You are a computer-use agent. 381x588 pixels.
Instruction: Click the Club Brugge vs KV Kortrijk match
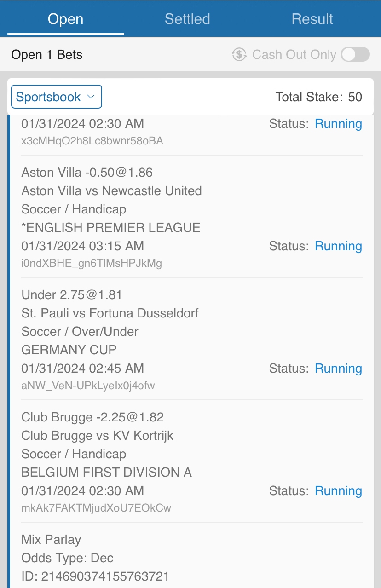pos(98,436)
